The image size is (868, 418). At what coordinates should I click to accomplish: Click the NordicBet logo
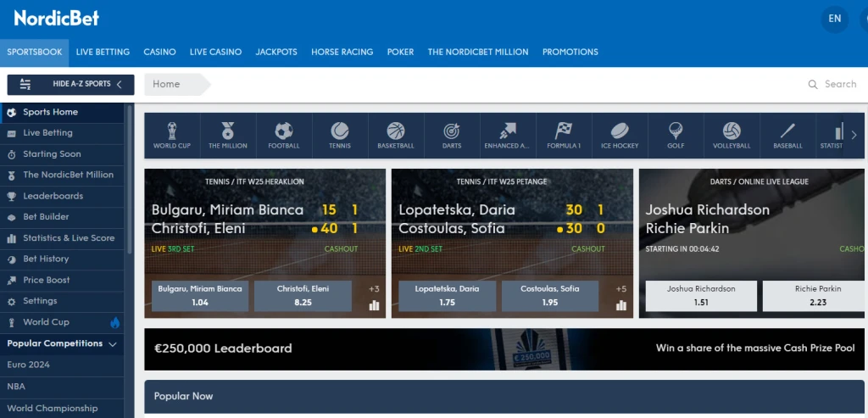coord(57,18)
